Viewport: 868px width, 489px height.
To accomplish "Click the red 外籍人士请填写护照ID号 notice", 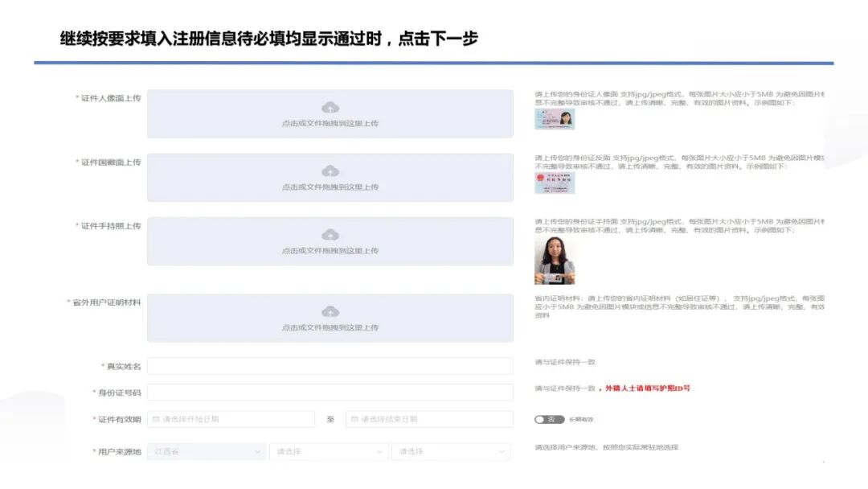I will click(648, 388).
